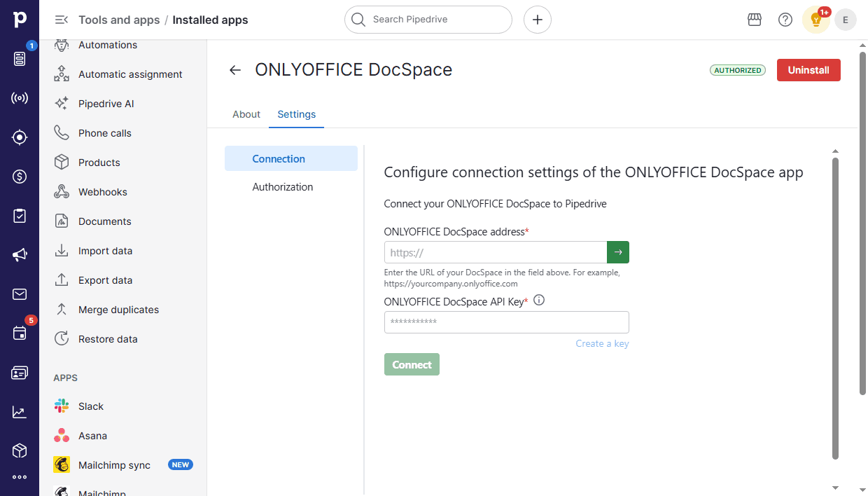This screenshot has width=868, height=496.
Task: Open the Marketplace storefront icon
Action: [755, 20]
